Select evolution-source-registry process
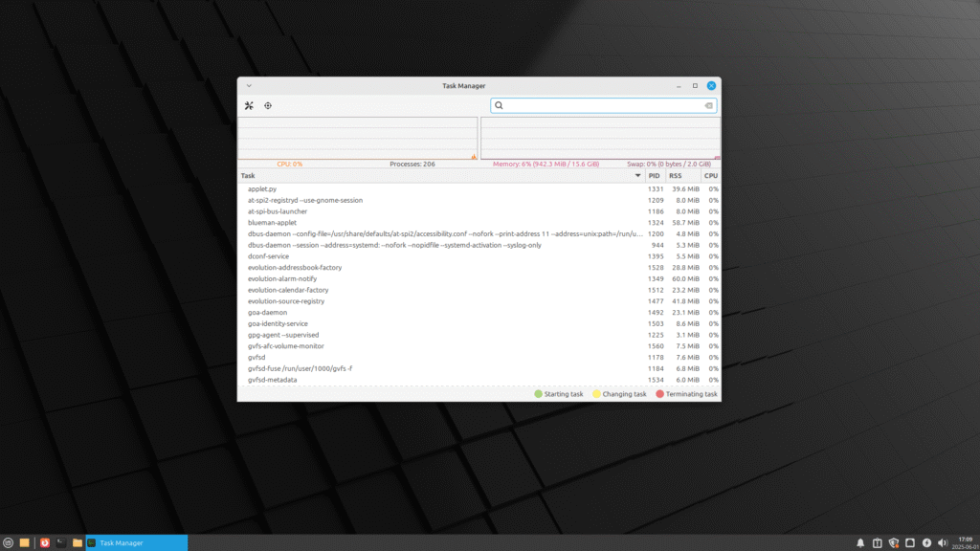The image size is (980, 551). (x=479, y=301)
